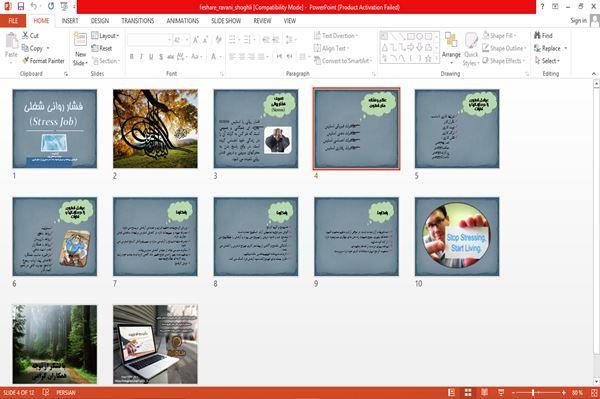
Task: Click the Reading View icon
Action: pyautogui.click(x=484, y=392)
